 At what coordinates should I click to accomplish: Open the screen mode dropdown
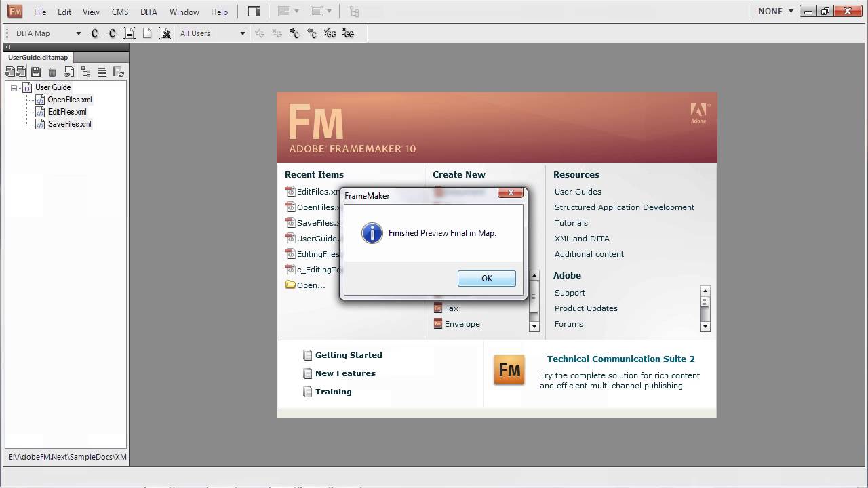[x=321, y=12]
